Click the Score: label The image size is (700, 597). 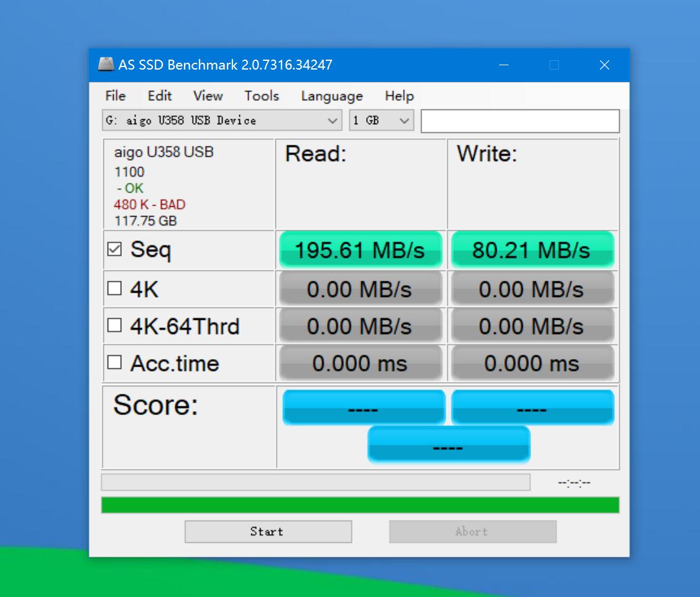coord(155,404)
